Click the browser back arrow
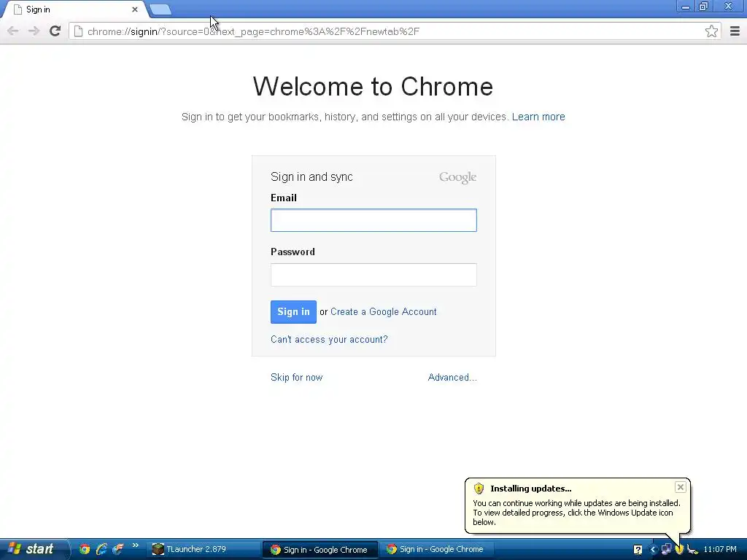The image size is (747, 560). pos(13,31)
